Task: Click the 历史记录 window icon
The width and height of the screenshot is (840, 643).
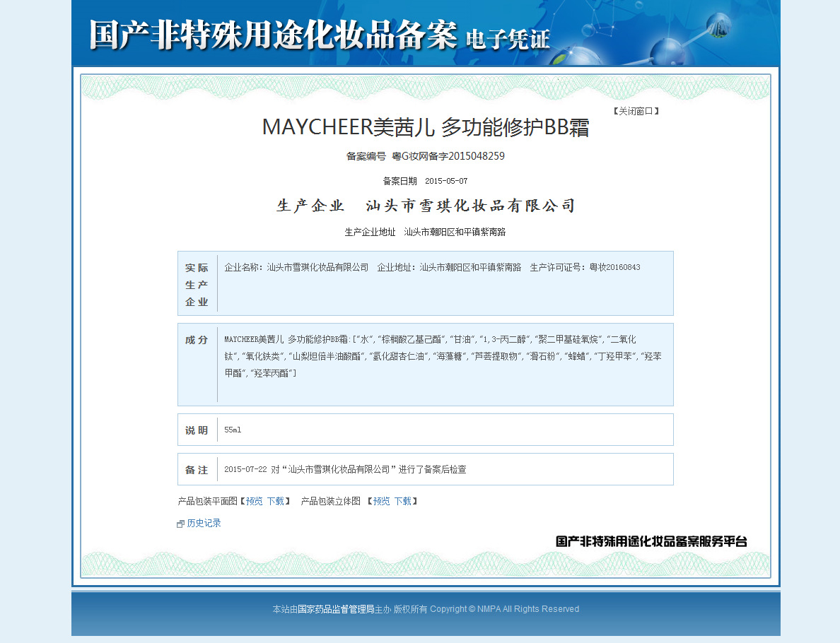Action: [180, 524]
